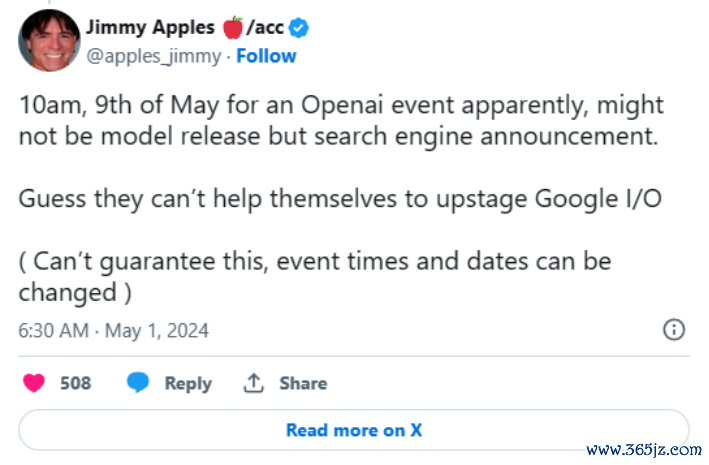
Task: Click the paragraph about the Openai event
Action: coord(340,121)
